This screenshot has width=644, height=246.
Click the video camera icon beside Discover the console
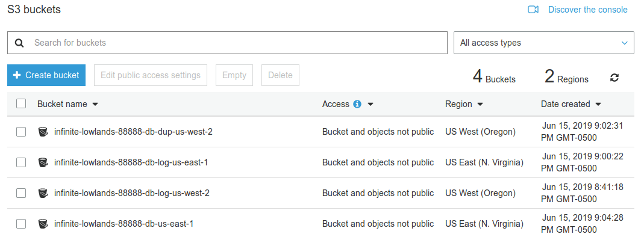(x=533, y=10)
